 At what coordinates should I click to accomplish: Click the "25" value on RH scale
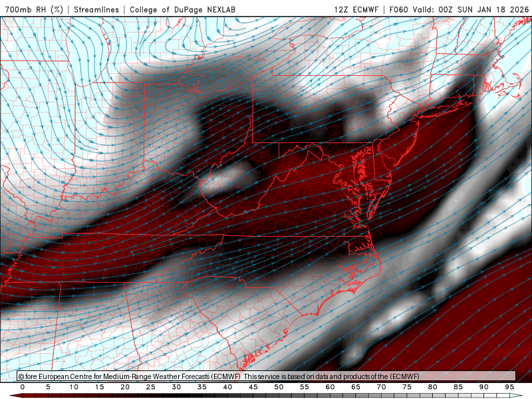click(151, 387)
